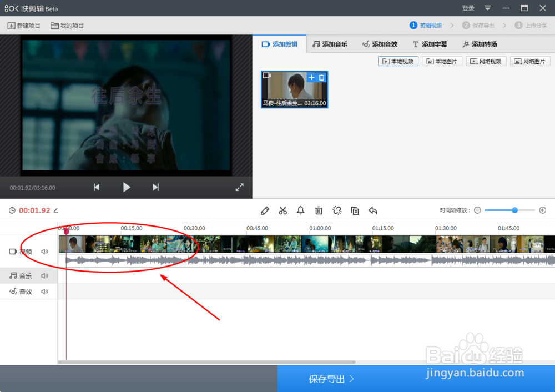
Task: Click the horizontal timeline scrollbar
Action: click(x=206, y=362)
